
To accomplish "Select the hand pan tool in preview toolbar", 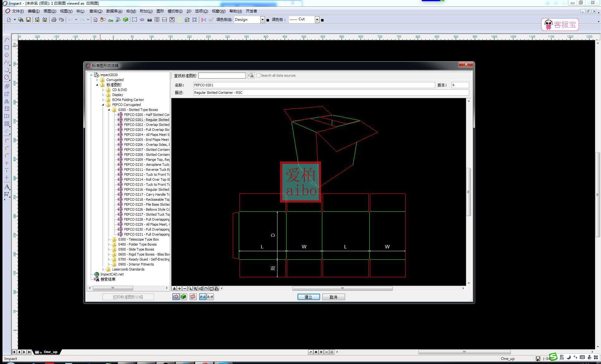I will 206,289.
